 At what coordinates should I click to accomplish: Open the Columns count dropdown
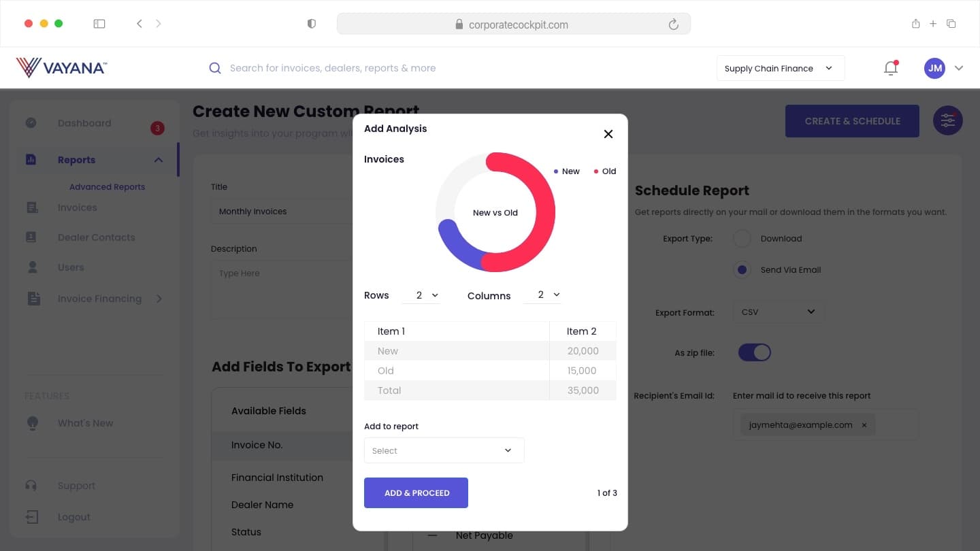[x=542, y=295]
